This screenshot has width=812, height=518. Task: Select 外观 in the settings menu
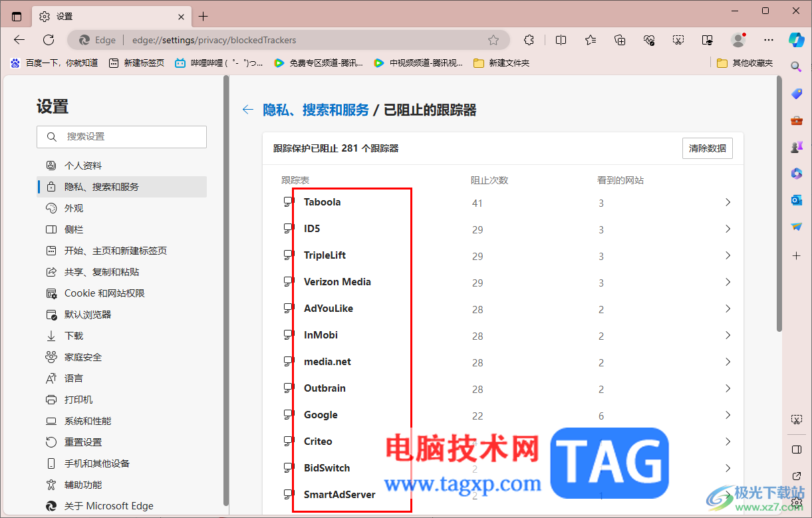click(122, 208)
